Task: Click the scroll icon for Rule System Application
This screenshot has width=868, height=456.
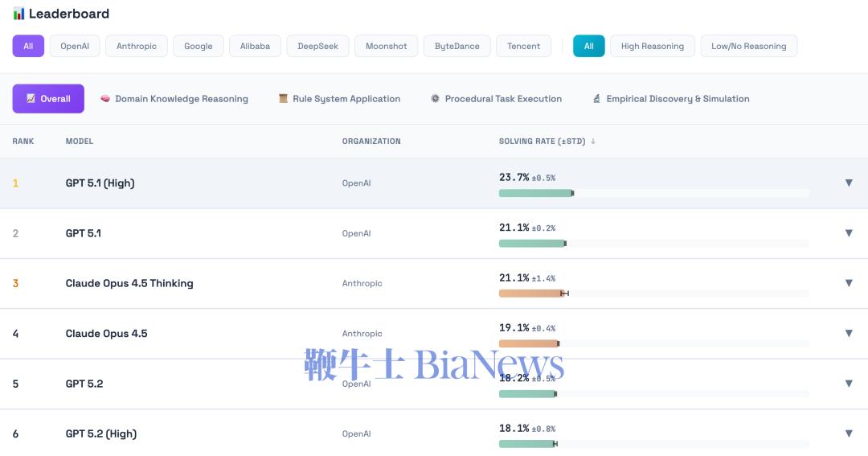Action: [x=283, y=99]
